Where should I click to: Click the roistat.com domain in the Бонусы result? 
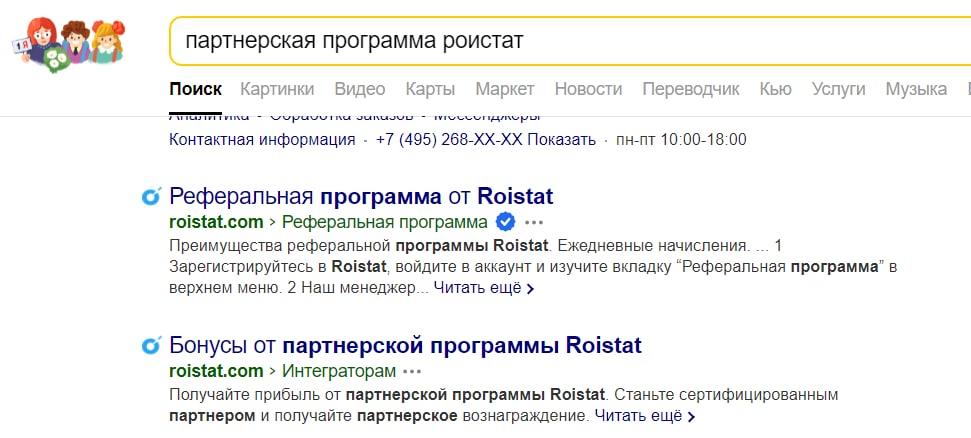216,371
